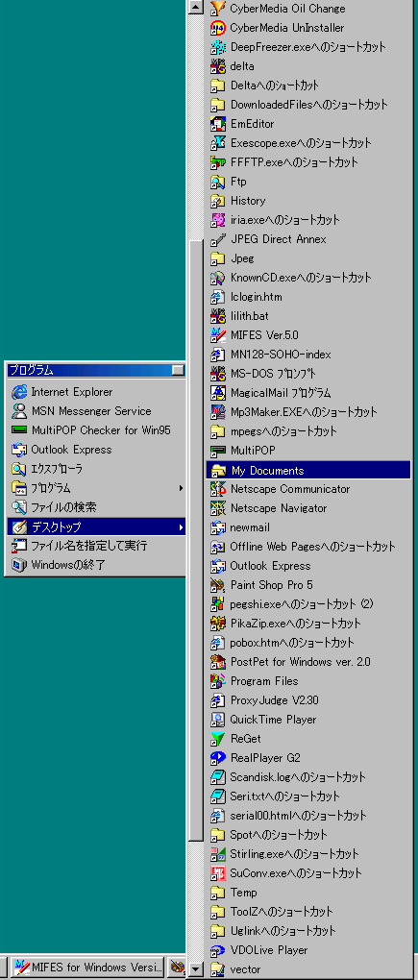Launch Mp3Maker.EXE shortcut icon
This screenshot has width=418, height=980.
[217, 412]
